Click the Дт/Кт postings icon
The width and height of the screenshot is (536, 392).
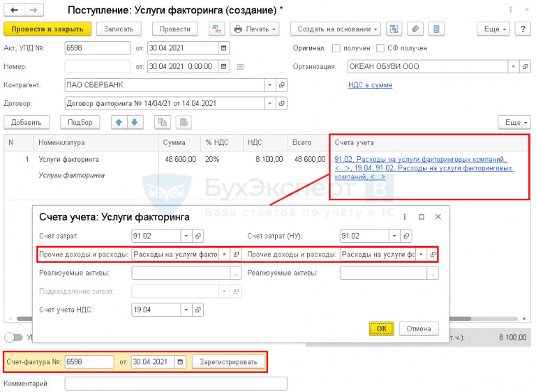pos(217,29)
